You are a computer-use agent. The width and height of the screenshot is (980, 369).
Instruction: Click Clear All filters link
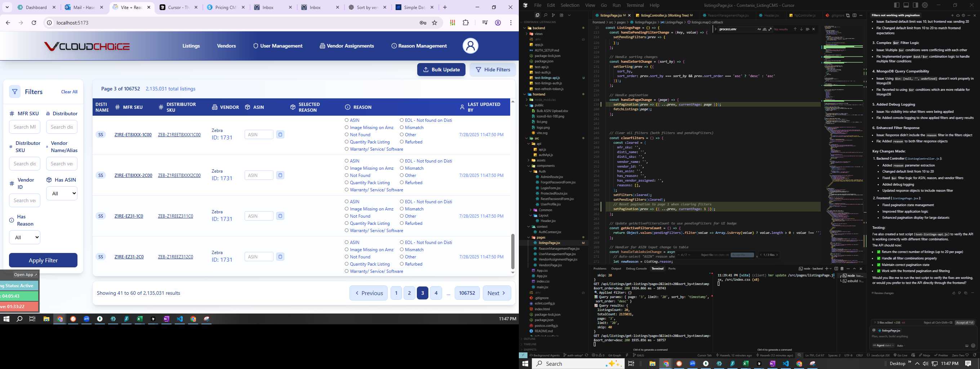click(69, 92)
